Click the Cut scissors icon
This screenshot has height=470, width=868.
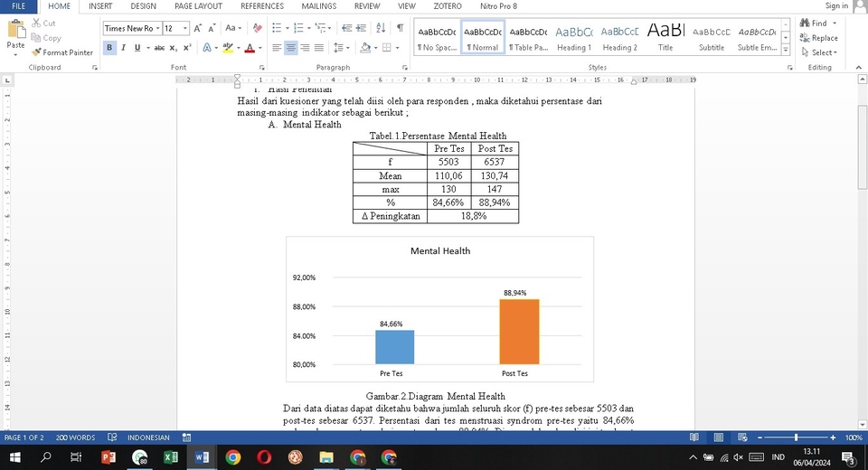point(36,23)
